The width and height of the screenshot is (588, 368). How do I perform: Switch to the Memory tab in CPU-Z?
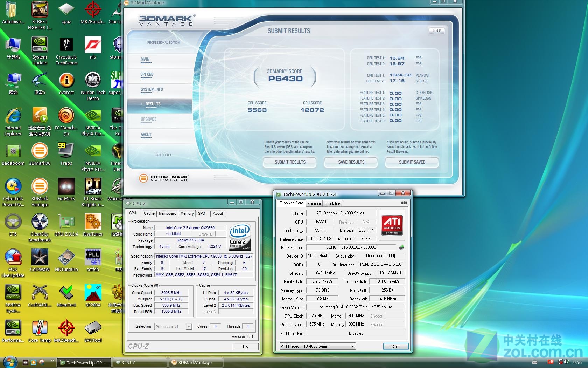click(x=187, y=213)
